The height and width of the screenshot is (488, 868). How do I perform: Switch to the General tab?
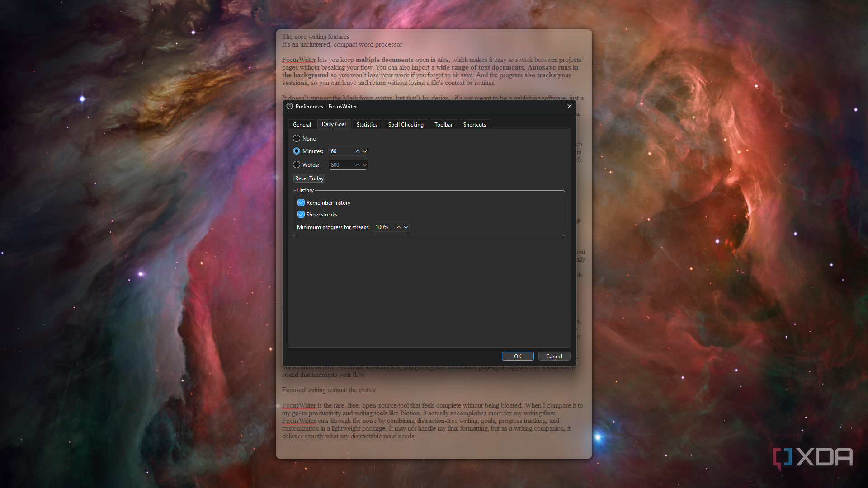coord(302,124)
